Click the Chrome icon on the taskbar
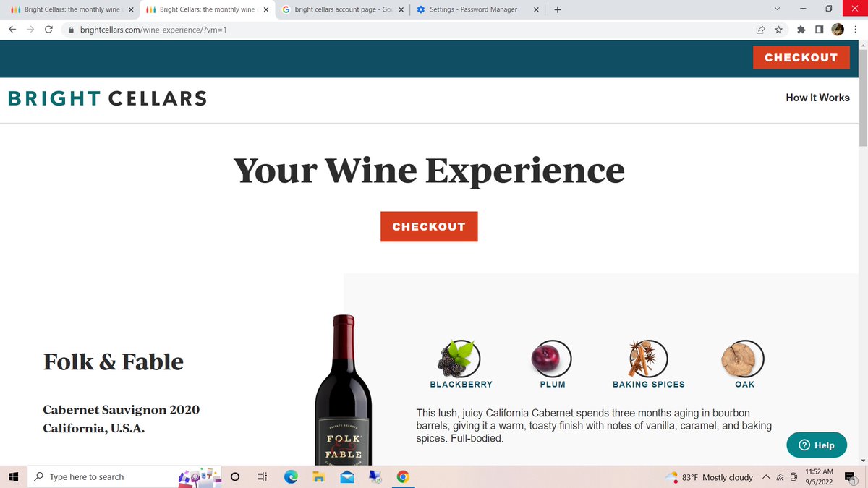868x488 pixels. pyautogui.click(x=403, y=477)
